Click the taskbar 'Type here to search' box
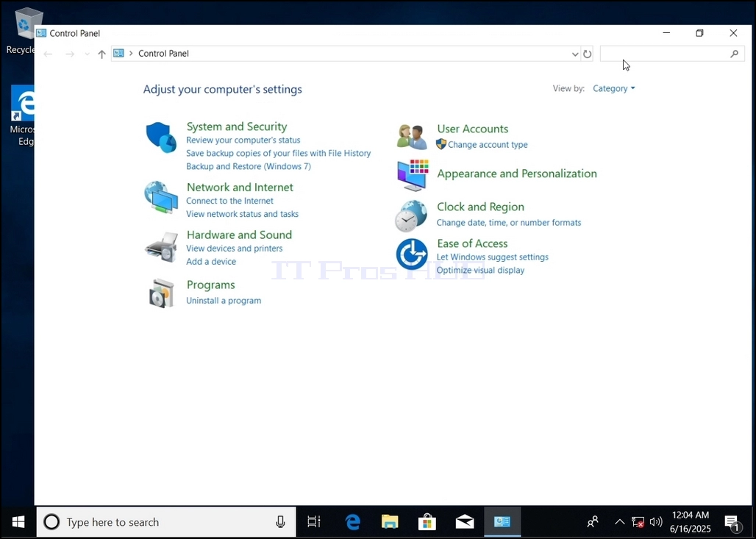Screen dimensions: 756x539 166,521
